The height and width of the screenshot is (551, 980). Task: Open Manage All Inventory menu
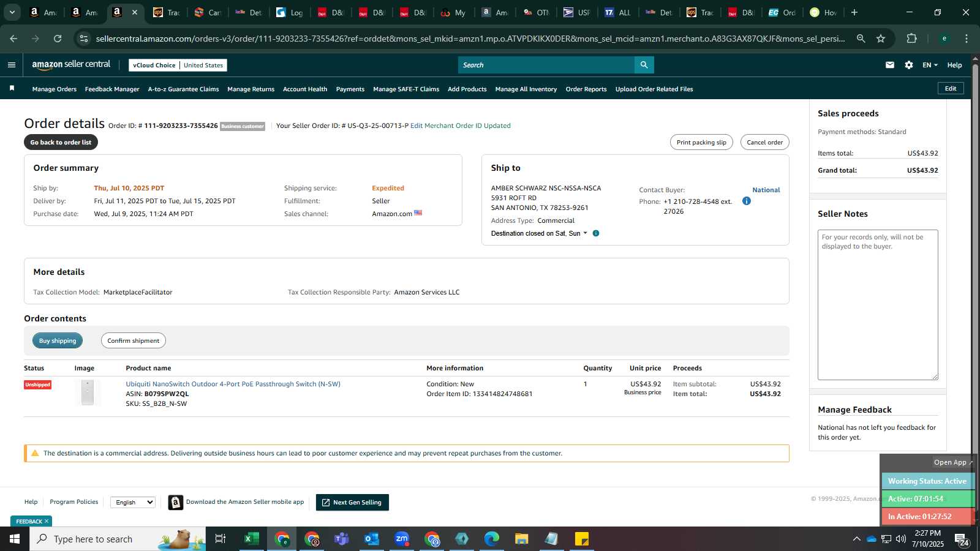coord(526,89)
